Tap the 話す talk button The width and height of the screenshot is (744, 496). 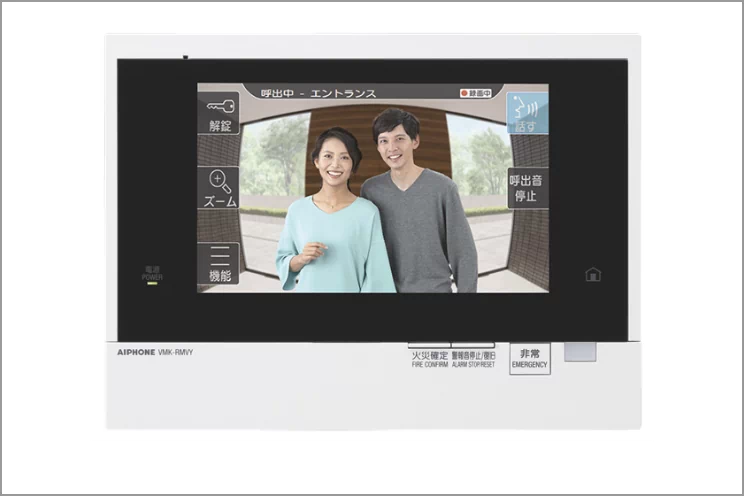pos(527,112)
